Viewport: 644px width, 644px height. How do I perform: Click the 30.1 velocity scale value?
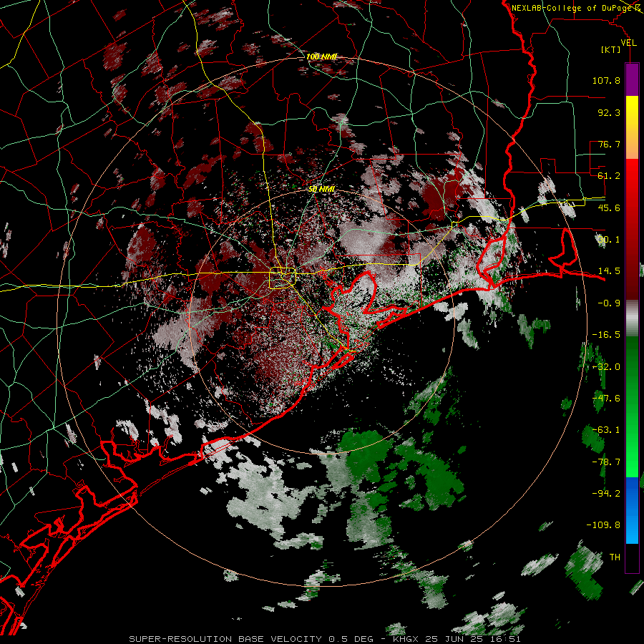point(609,240)
